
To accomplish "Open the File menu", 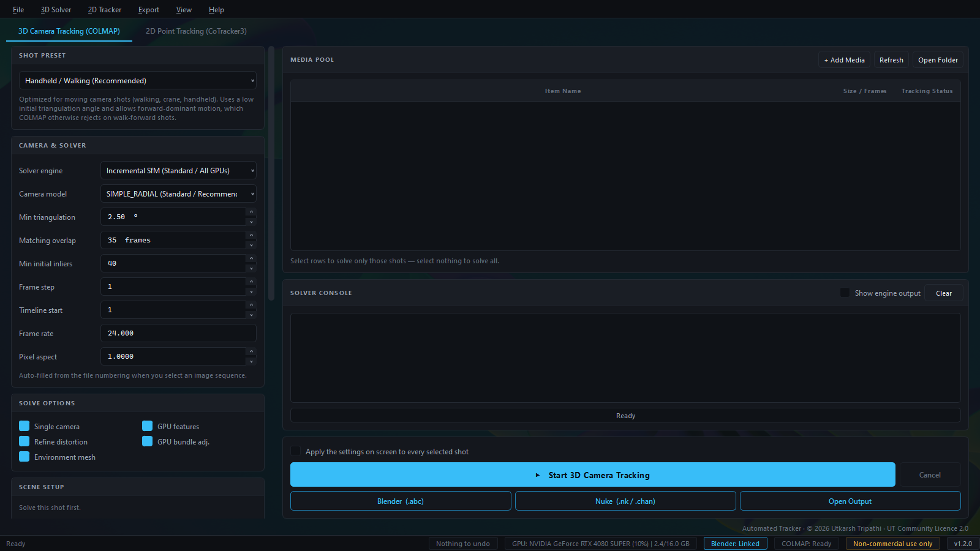I will coord(18,10).
